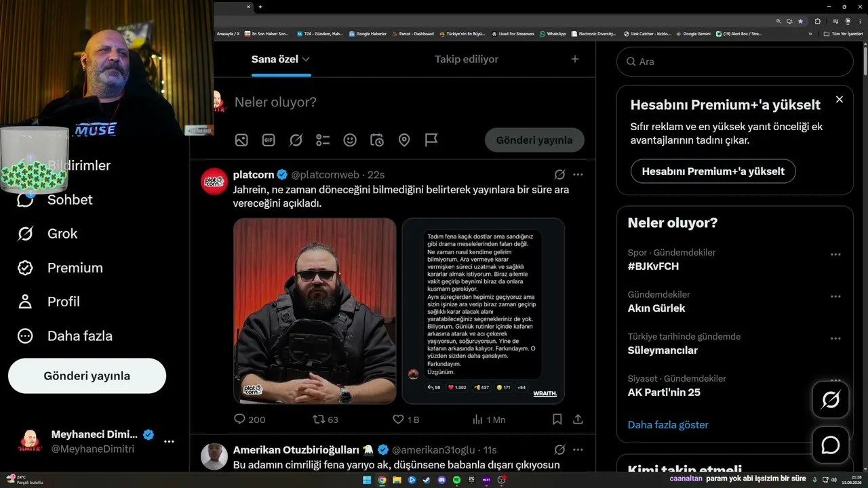Open Grok option in composer toolbar
This screenshot has height=488, width=868.
(x=296, y=140)
